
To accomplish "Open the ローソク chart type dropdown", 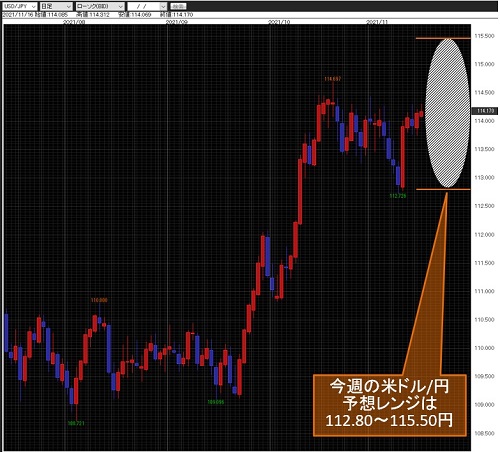I will click(x=100, y=6).
